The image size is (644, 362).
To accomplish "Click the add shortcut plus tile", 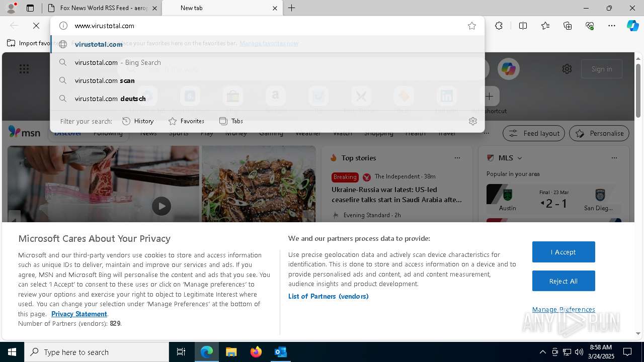I will tap(489, 96).
